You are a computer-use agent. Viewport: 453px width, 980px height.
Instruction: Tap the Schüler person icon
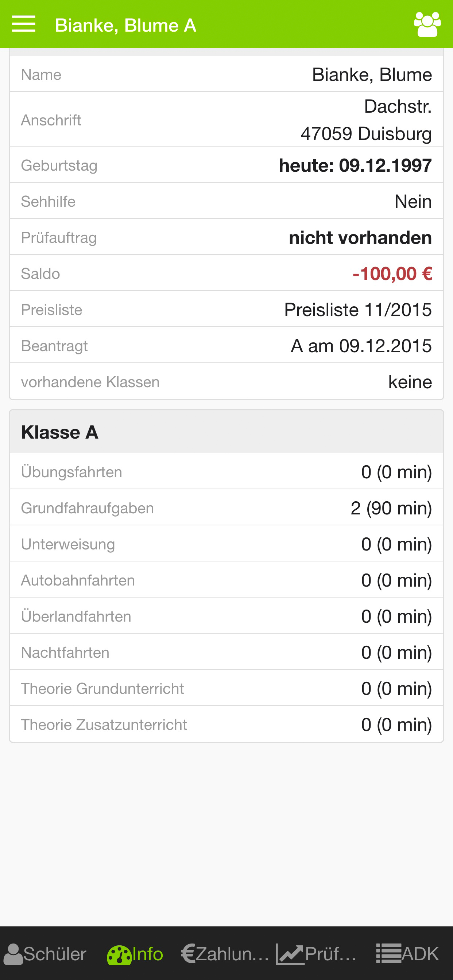pos(13,954)
